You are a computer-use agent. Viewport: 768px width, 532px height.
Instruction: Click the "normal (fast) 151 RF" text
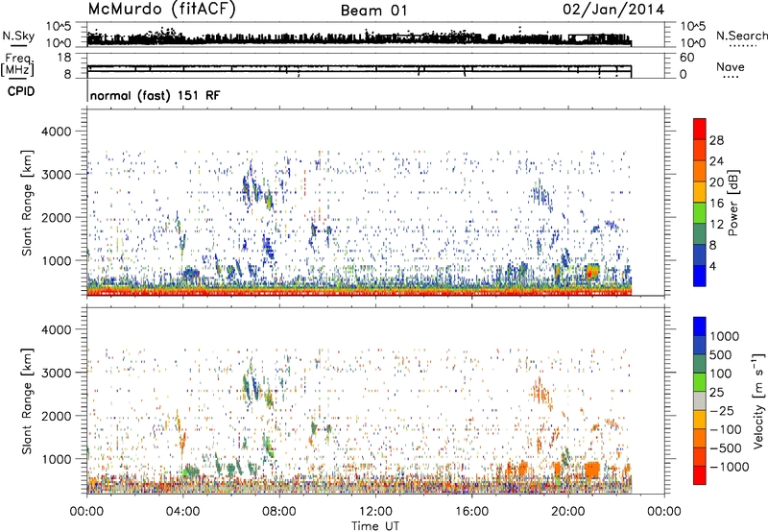point(156,95)
